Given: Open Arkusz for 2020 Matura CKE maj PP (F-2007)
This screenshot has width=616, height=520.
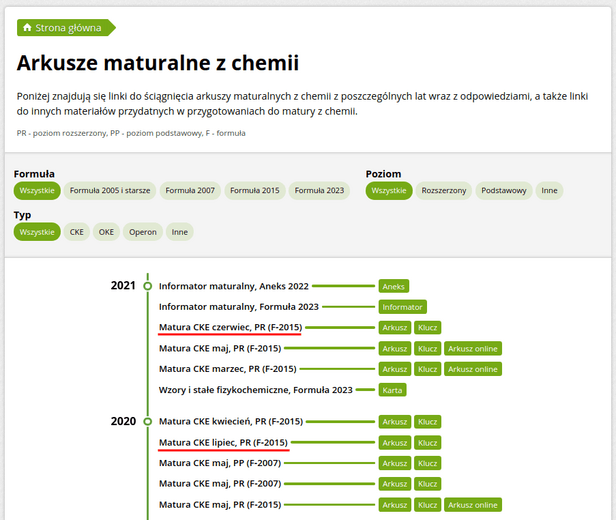Looking at the screenshot, I should [395, 463].
